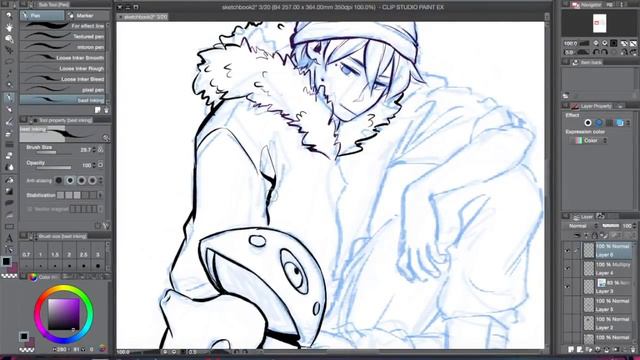The width and height of the screenshot is (640, 360).
Task: Click the Opacity stepper arrows
Action: click(x=94, y=165)
